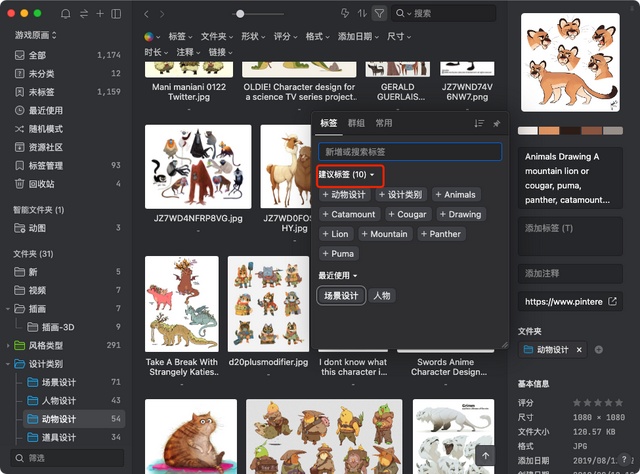Open the 标签 filter dropdown
640x474 pixels.
click(180, 37)
